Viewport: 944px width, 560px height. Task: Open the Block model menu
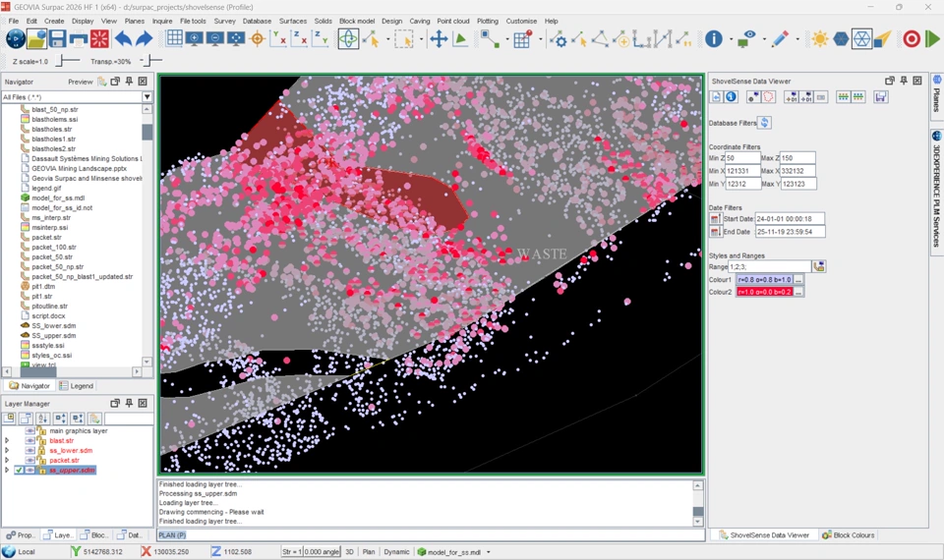coord(356,21)
